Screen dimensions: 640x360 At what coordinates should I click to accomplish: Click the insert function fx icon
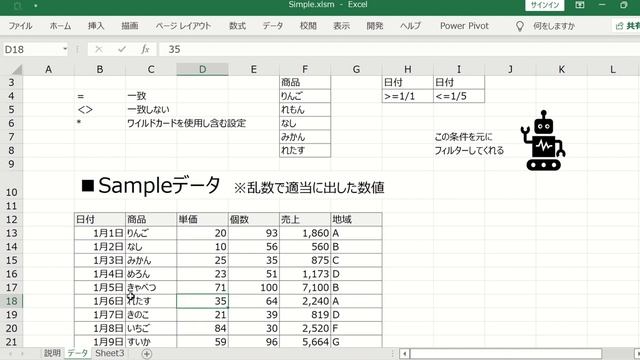(145, 49)
